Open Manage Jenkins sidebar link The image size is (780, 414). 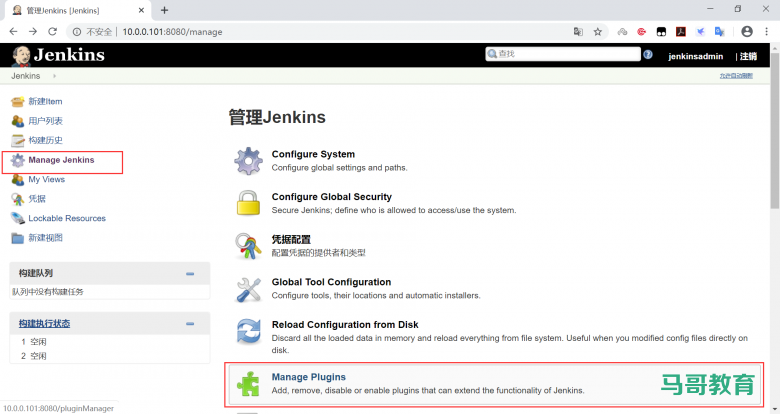(x=61, y=160)
